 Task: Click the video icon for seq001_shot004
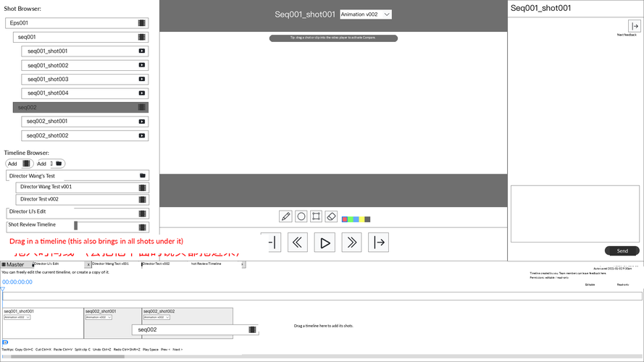pos(142,93)
